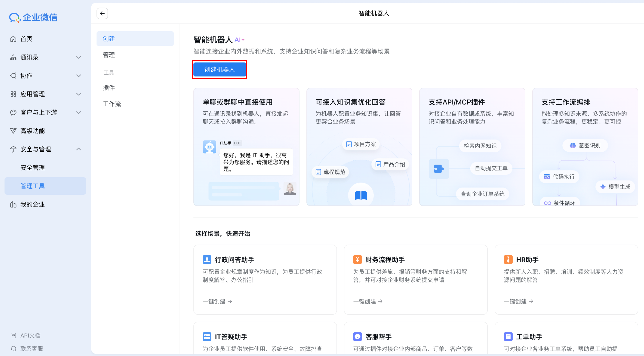Click the IT助手 greeting message bubble
The width and height of the screenshot is (644, 356).
tap(256, 162)
